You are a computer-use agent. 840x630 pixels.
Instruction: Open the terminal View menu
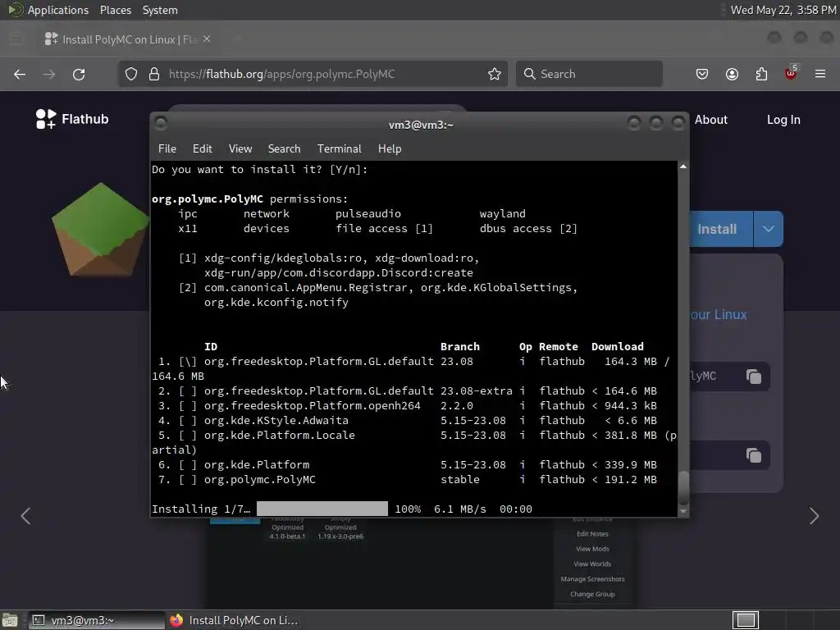click(x=240, y=149)
